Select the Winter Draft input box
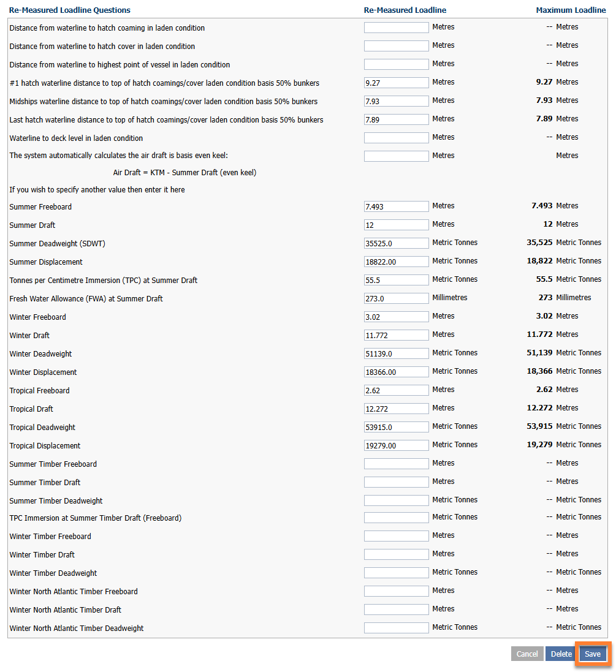This screenshot has width=616, height=672. tap(396, 335)
